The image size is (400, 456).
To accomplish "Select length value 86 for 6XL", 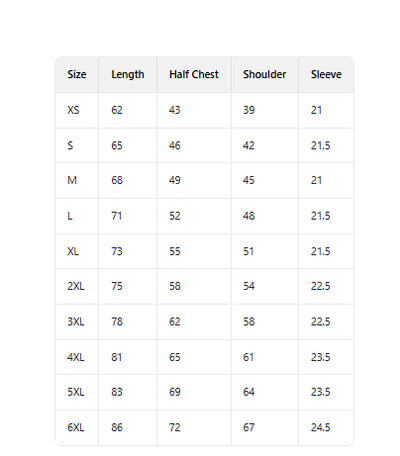I will [117, 427].
